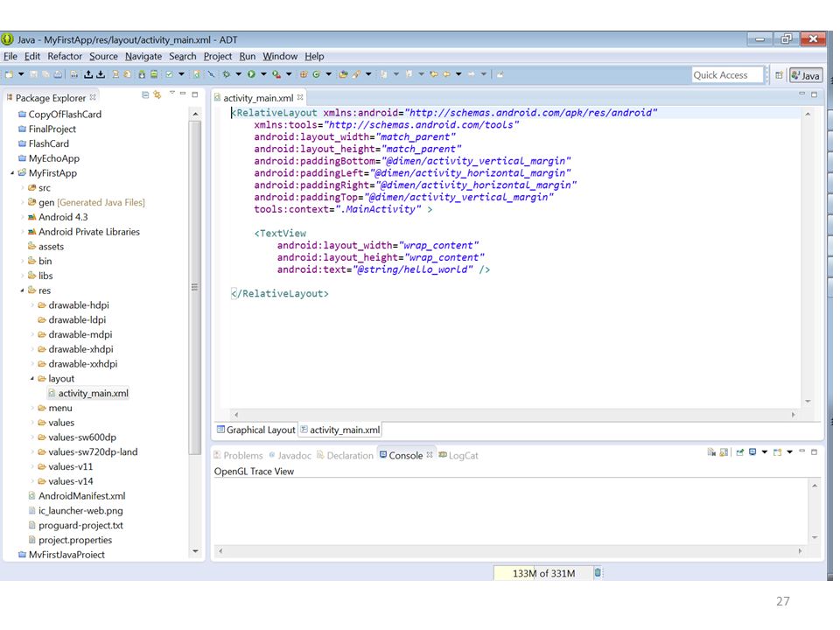840x630 pixels.
Task: Click the checkmark task toolbar icon
Action: click(x=169, y=74)
